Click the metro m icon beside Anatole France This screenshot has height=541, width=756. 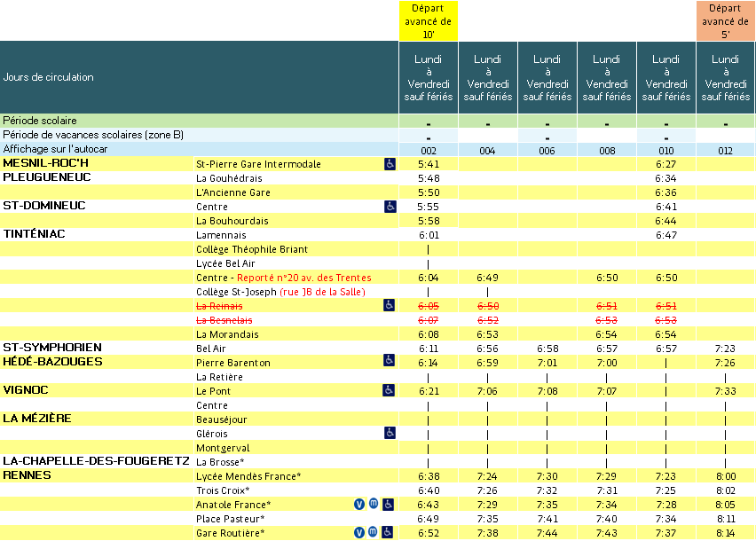[374, 504]
